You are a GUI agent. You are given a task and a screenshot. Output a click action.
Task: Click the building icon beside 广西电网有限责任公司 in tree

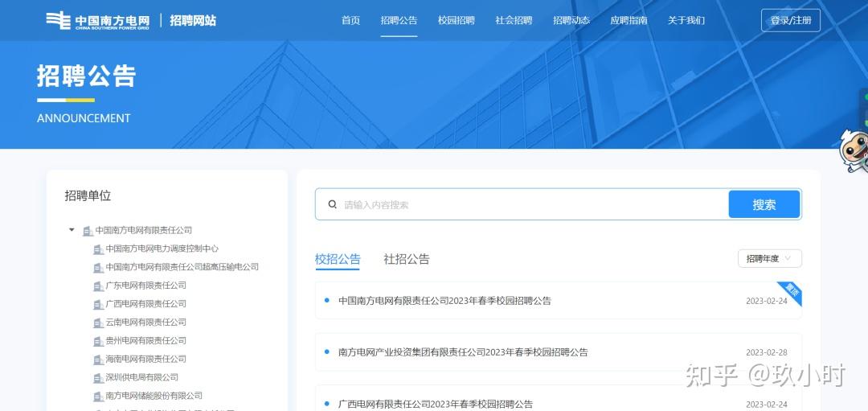coord(99,305)
